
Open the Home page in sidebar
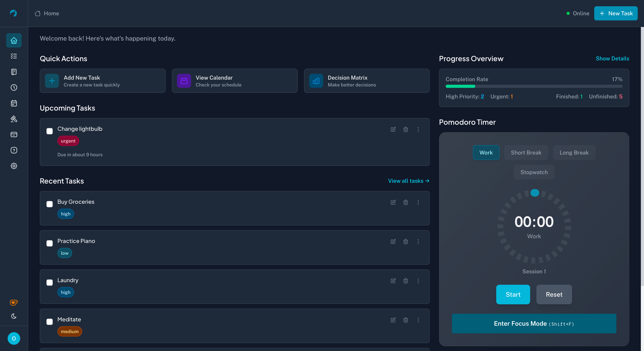pos(14,40)
